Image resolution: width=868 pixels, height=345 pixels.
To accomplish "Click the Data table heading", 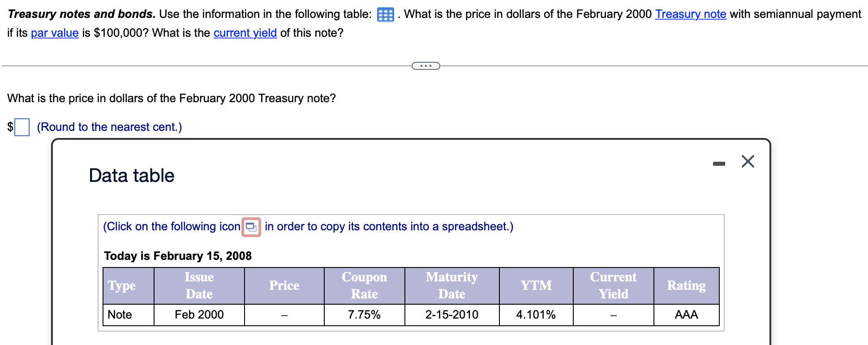I will (x=131, y=175).
